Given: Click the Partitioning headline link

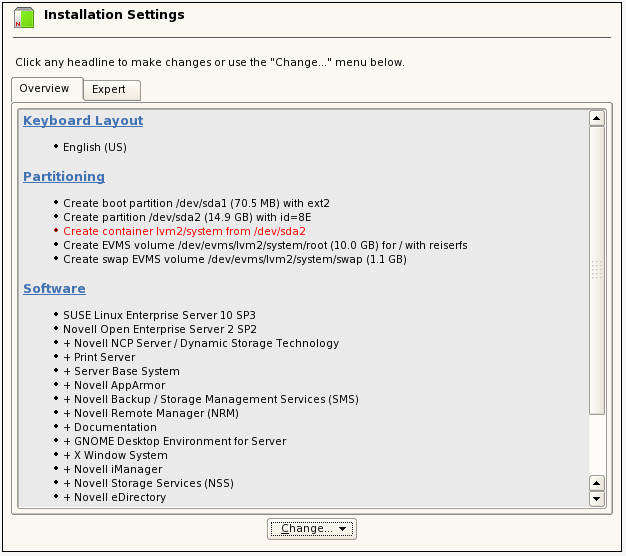Looking at the screenshot, I should [64, 177].
